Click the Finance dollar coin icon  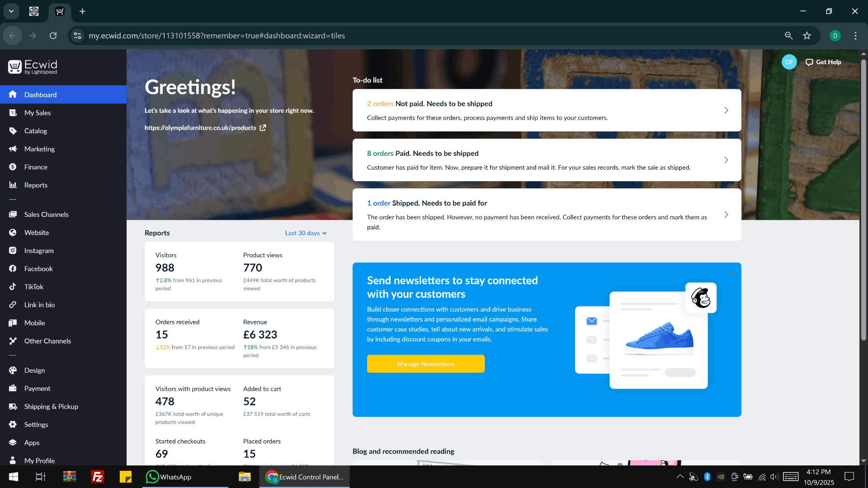tap(13, 167)
